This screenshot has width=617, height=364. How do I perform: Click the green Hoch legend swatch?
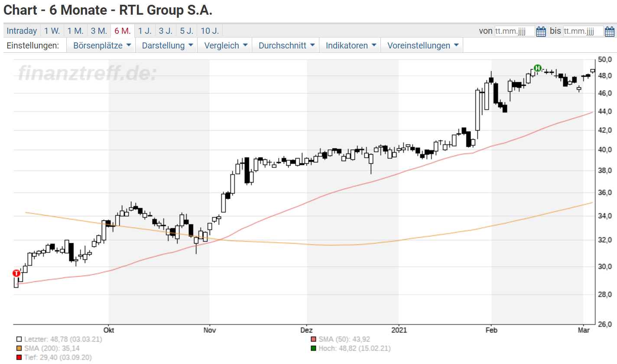[314, 348]
